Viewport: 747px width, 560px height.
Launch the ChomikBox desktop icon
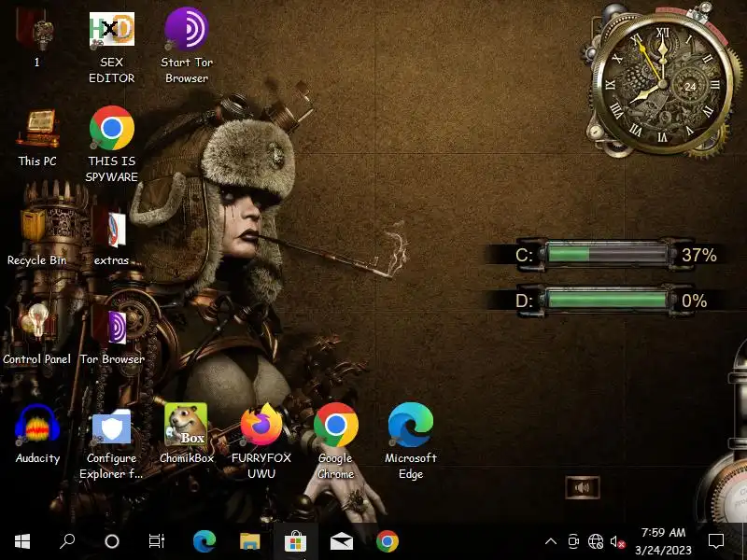tap(186, 434)
